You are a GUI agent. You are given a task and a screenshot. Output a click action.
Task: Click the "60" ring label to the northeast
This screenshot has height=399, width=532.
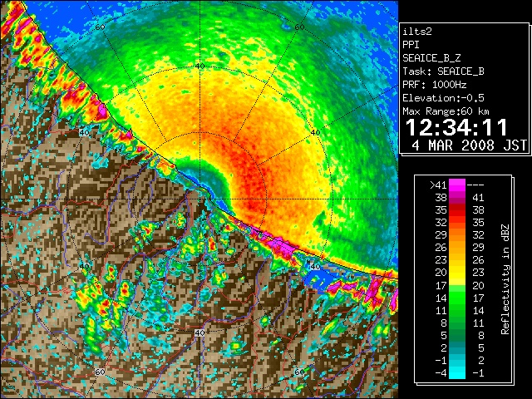coord(299,27)
